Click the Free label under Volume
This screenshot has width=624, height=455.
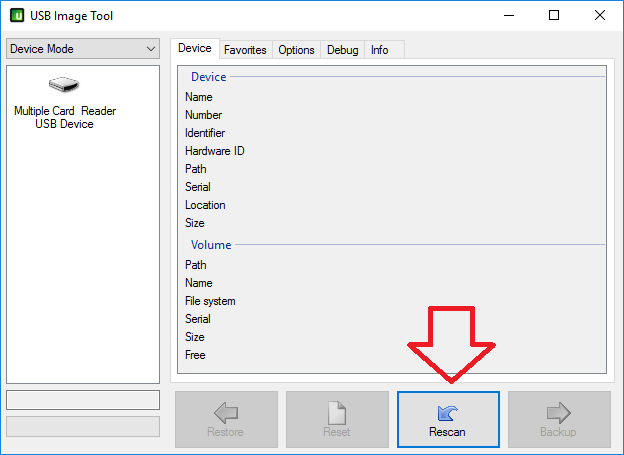(x=195, y=355)
